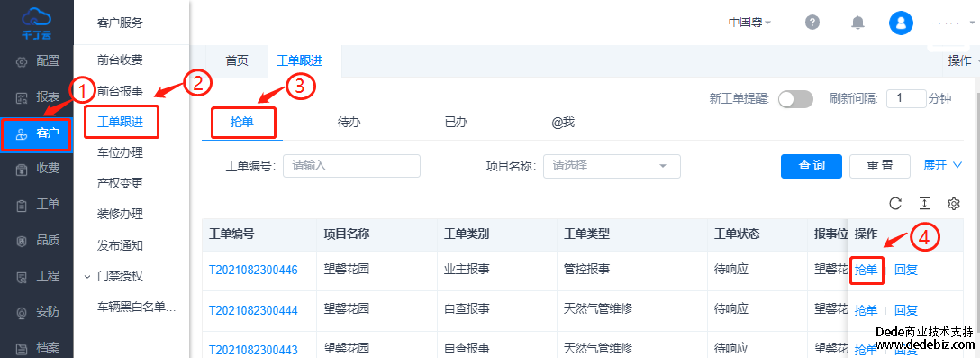This screenshot has height=358, width=980.
Task: Click the 查询 search button
Action: click(x=812, y=166)
